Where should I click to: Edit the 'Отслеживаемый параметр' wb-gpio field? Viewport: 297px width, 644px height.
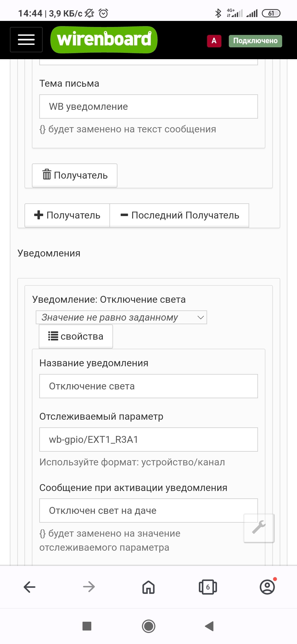(148, 440)
